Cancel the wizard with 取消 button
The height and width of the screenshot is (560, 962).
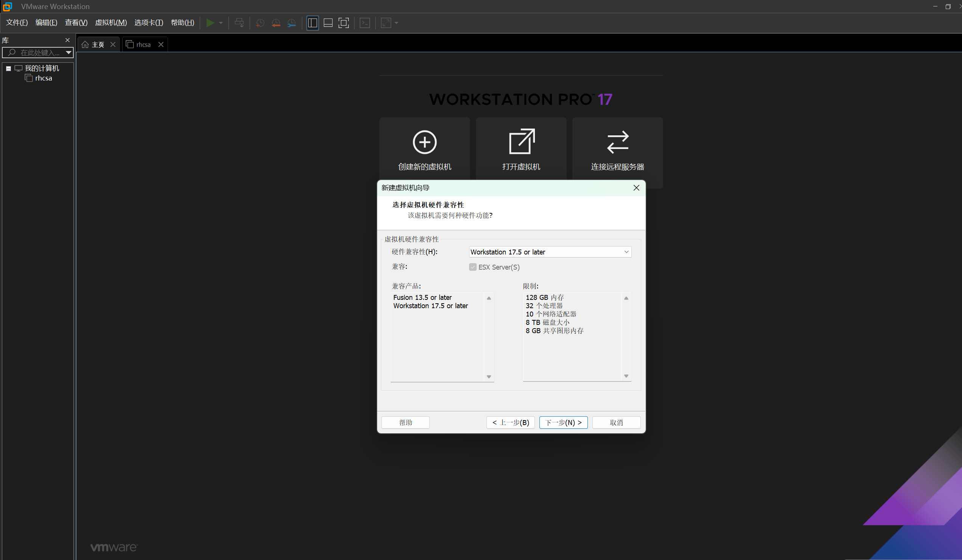pyautogui.click(x=616, y=422)
